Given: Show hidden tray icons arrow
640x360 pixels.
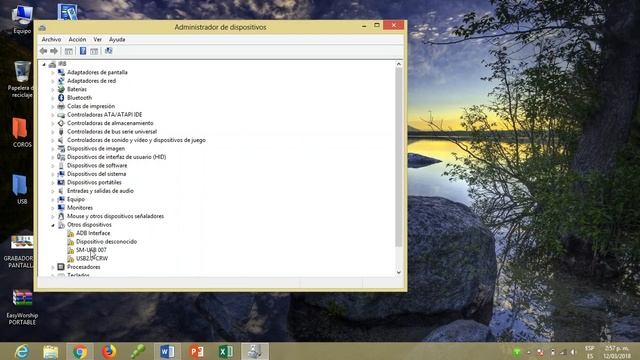Looking at the screenshot, I should [529, 352].
